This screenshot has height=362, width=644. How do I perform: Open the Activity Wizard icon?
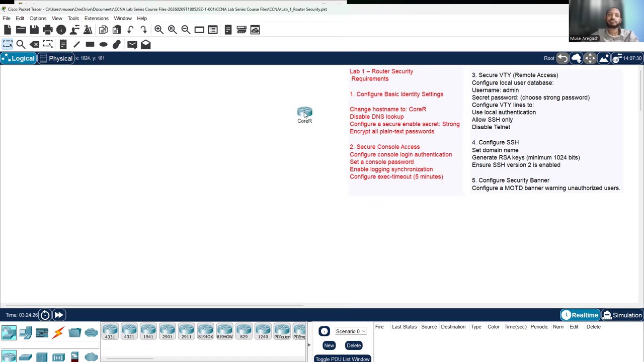coord(74,30)
